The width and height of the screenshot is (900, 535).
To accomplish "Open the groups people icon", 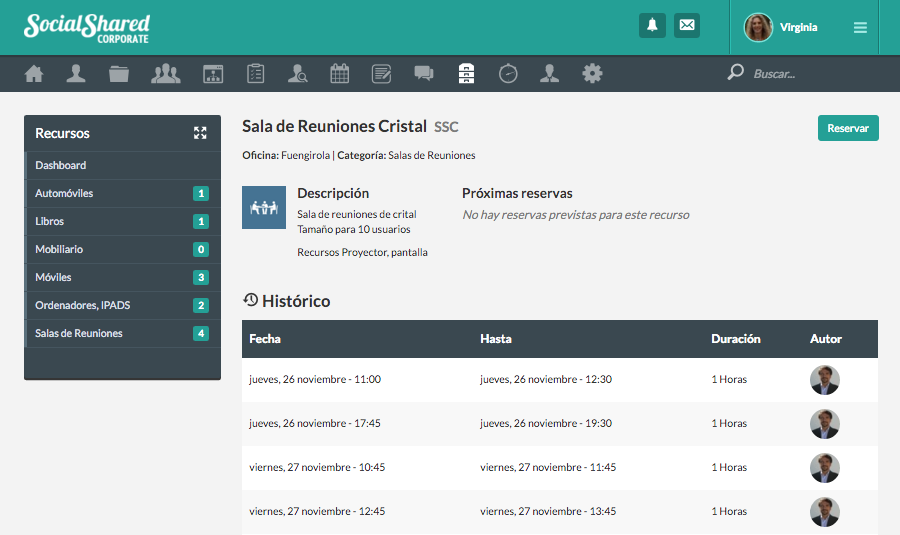I will (x=165, y=73).
